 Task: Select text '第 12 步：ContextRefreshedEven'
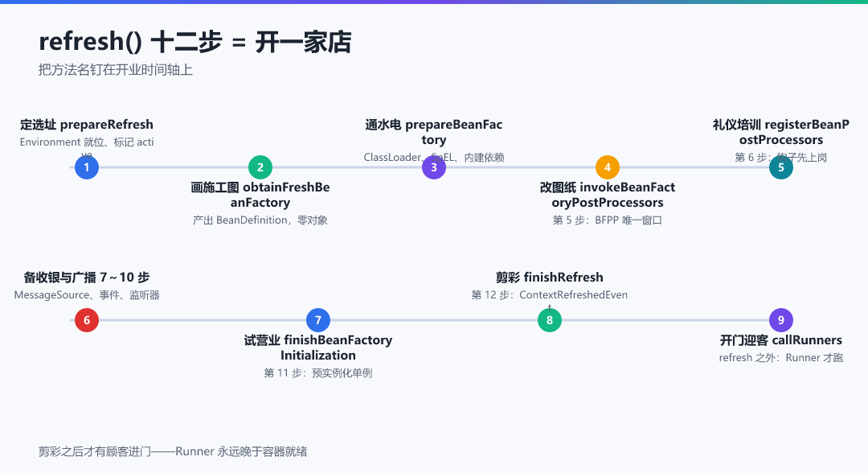point(550,295)
